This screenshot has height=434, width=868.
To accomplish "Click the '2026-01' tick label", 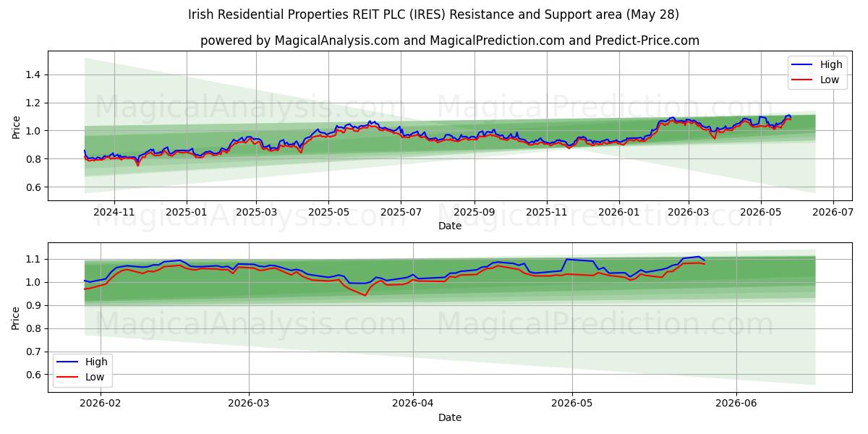I will coord(619,212).
